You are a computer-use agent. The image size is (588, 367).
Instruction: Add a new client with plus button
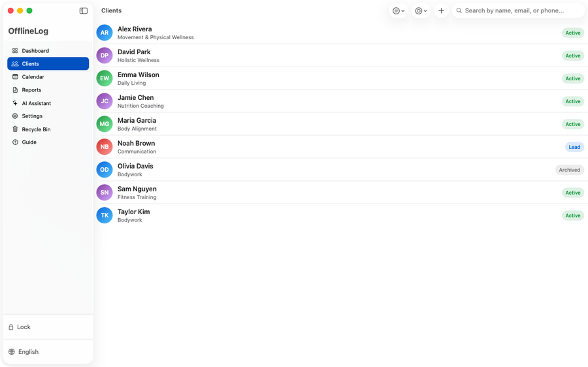[x=442, y=11]
